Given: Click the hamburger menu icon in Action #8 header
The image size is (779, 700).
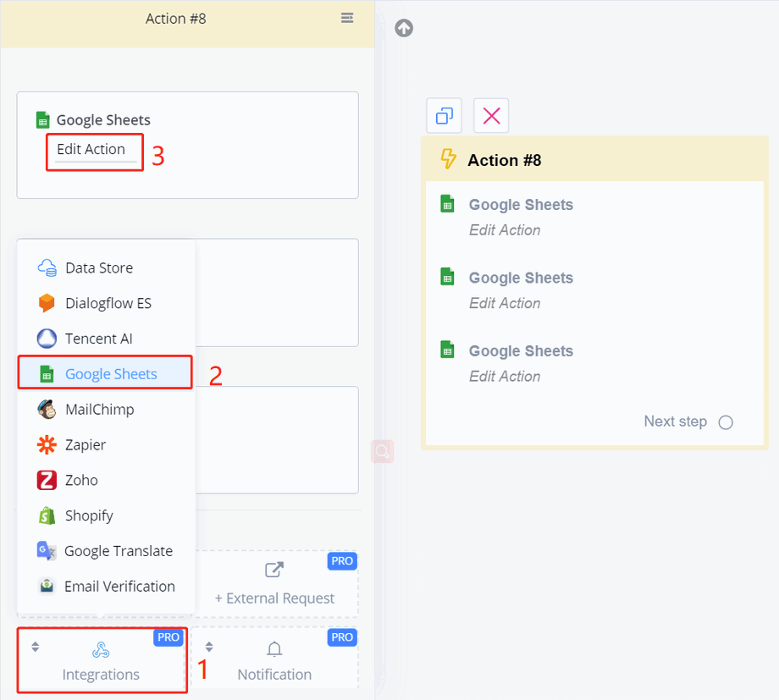Looking at the screenshot, I should 347,18.
